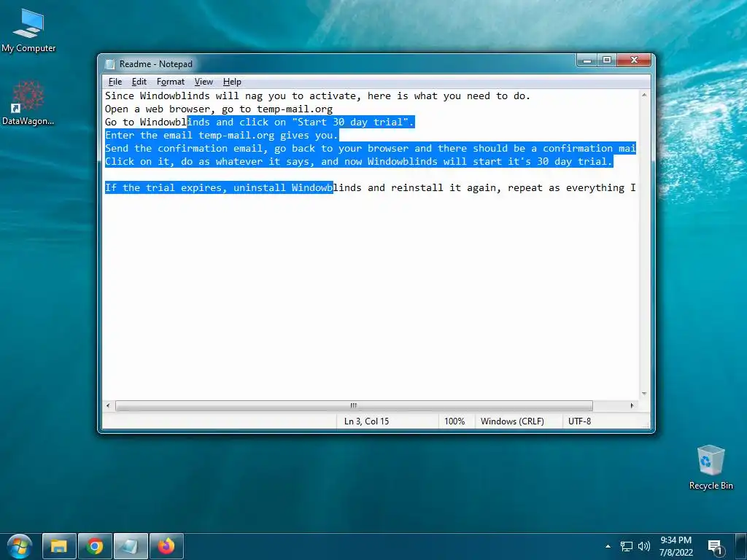This screenshot has width=747, height=560.
Task: Click the UTF-8 encoding status entry
Action: coord(579,421)
